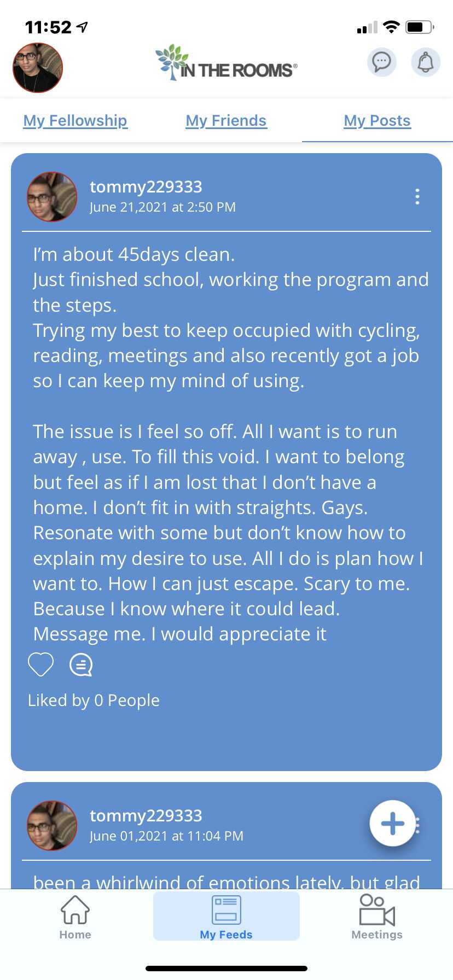The height and width of the screenshot is (980, 453).
Task: Select My Feeds in bottom navigation
Action: tap(226, 917)
